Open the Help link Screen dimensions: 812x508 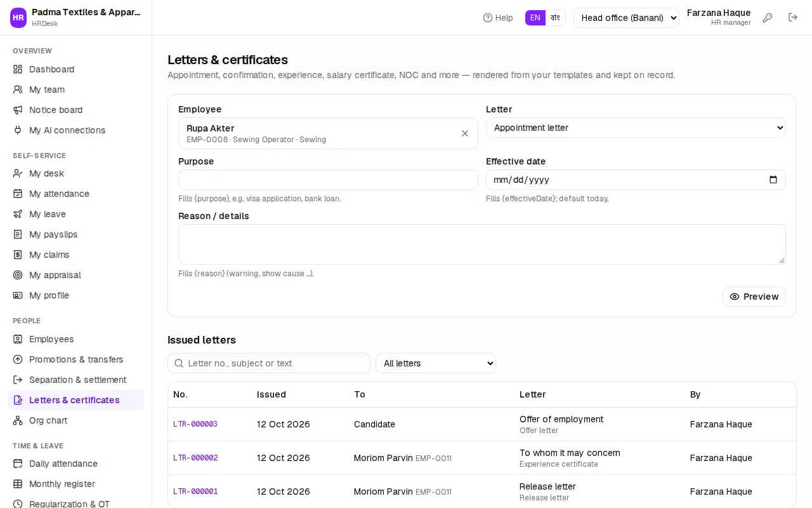click(498, 18)
